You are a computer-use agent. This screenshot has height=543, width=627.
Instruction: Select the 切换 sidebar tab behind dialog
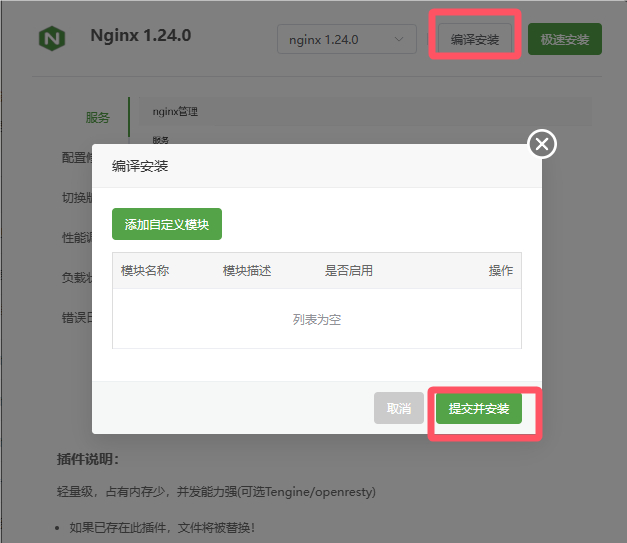(77, 198)
